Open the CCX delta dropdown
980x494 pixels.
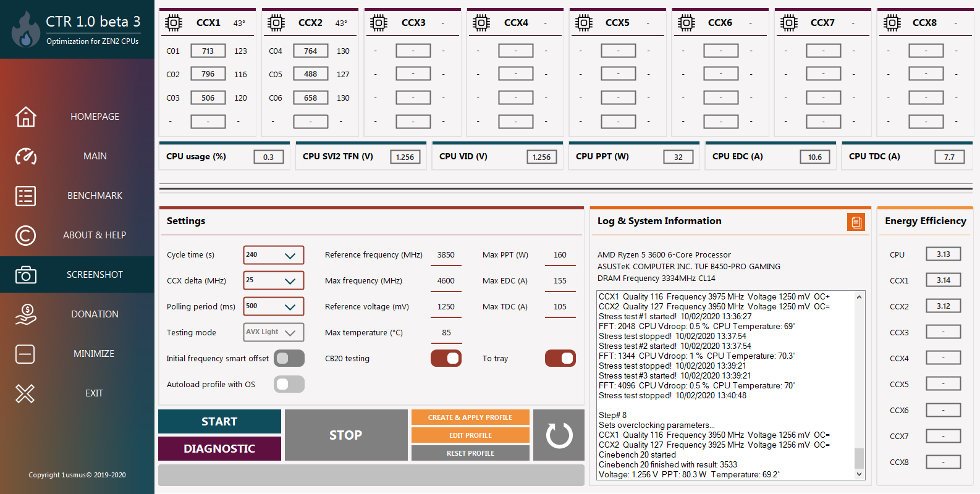[x=274, y=280]
